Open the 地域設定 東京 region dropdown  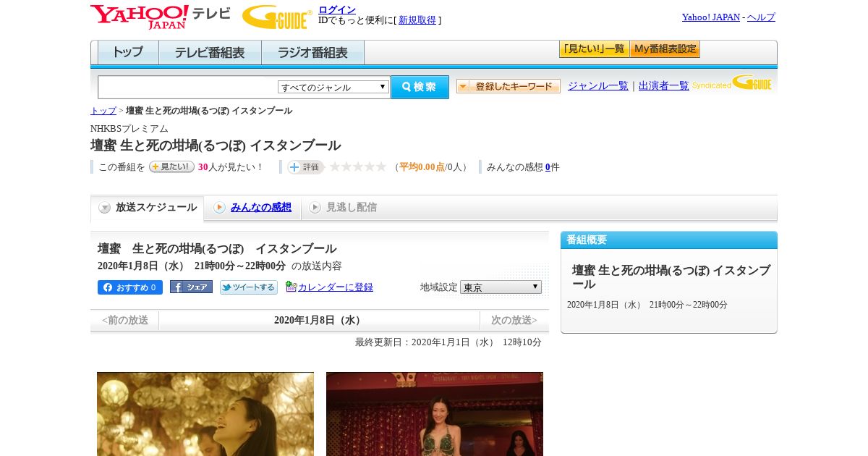(x=501, y=287)
